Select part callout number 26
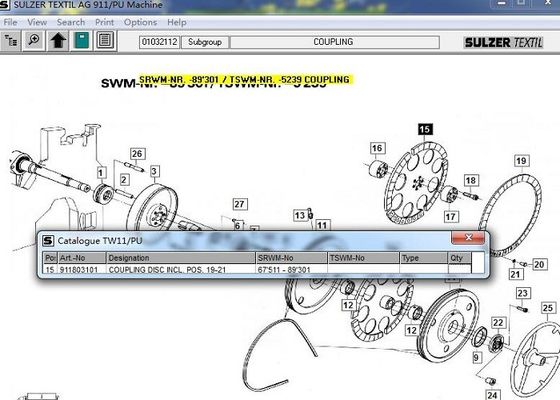 137,154
